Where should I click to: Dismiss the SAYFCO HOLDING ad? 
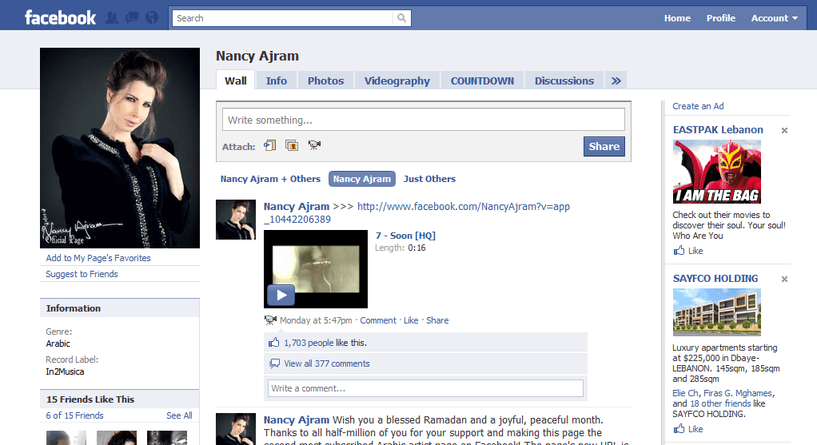[x=784, y=279]
